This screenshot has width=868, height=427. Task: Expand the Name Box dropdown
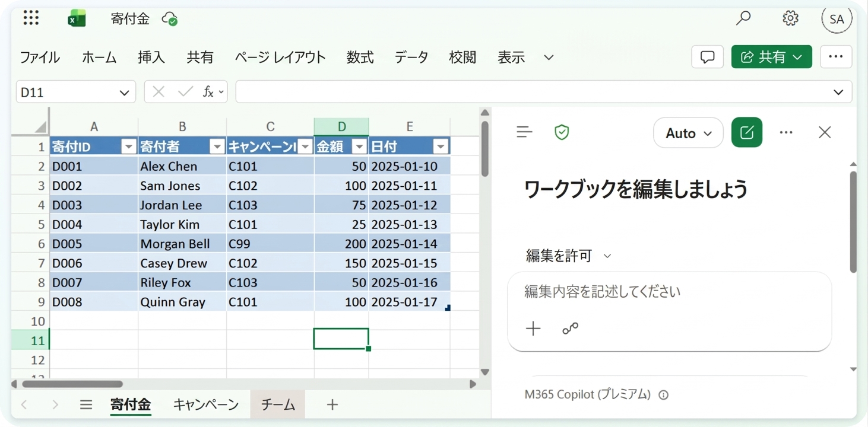pos(124,93)
